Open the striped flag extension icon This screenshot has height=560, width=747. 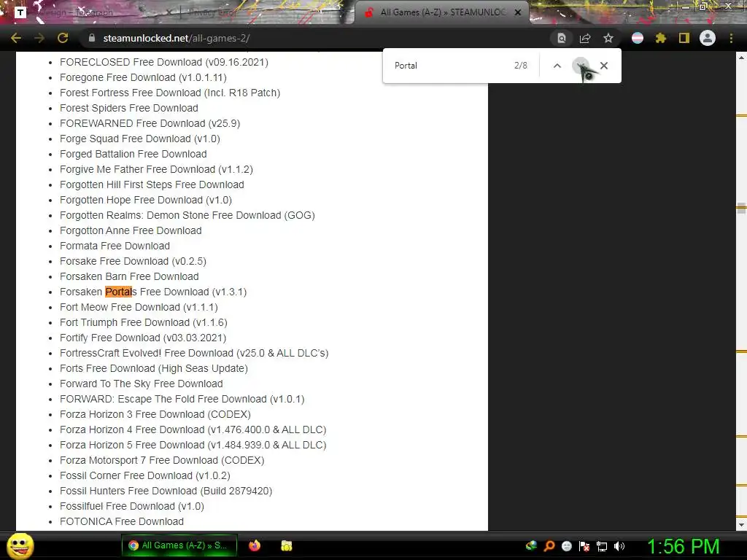coord(638,38)
